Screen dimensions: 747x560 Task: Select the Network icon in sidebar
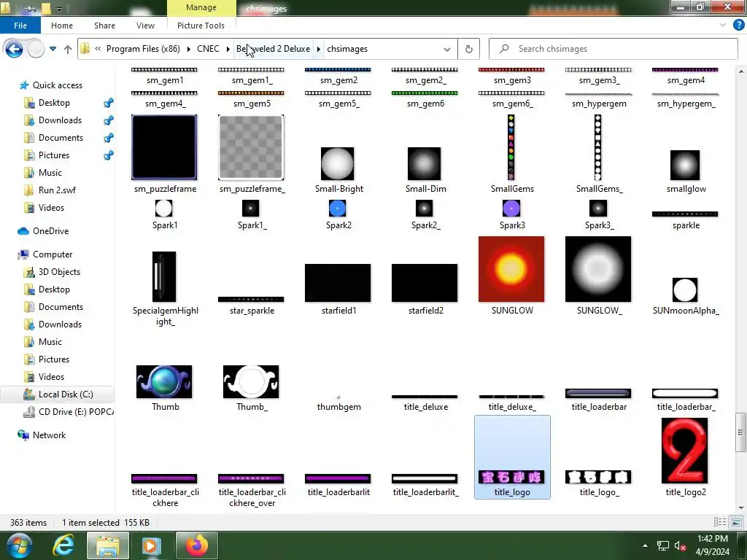click(x=23, y=435)
